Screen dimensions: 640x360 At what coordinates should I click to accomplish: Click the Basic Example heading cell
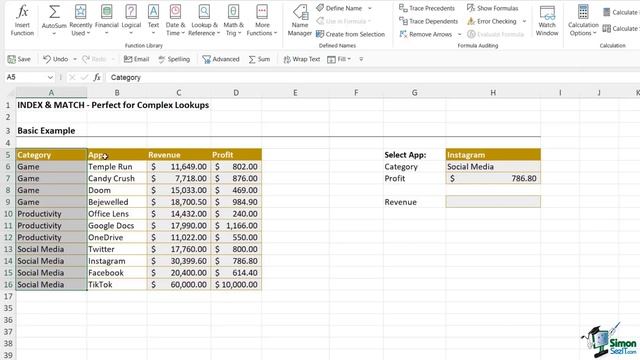(x=46, y=131)
